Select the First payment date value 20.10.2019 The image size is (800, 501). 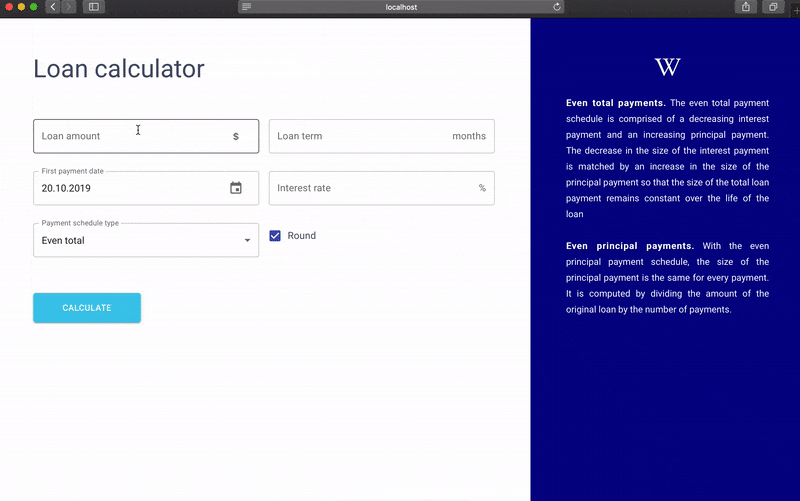point(66,188)
